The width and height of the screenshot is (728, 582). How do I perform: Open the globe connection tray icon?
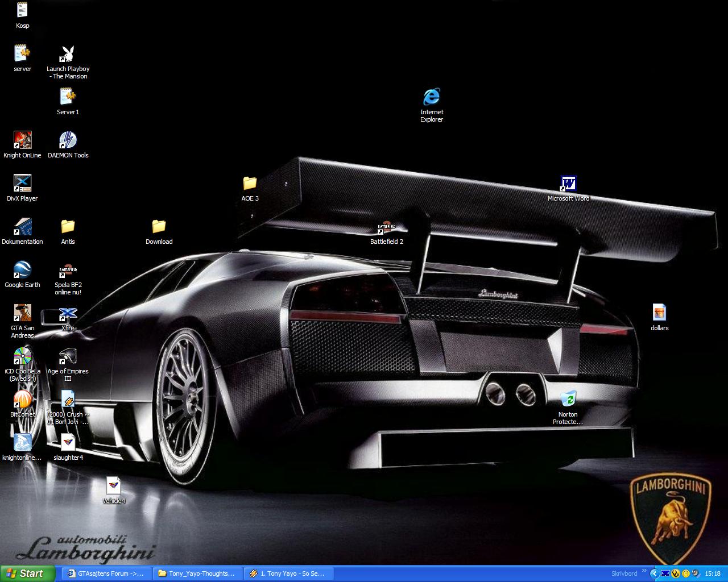[696, 573]
